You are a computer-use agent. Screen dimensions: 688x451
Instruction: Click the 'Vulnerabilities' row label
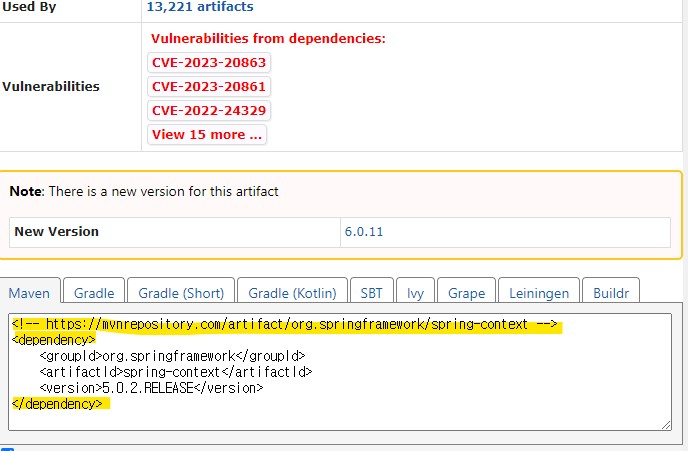(x=51, y=86)
